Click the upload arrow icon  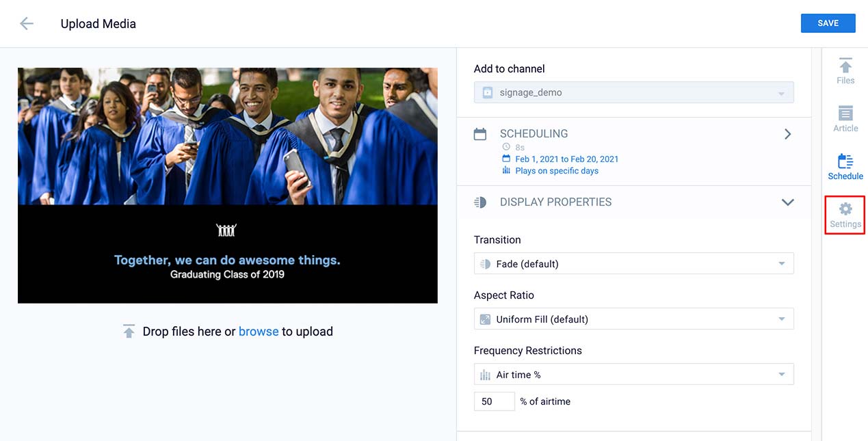point(129,332)
